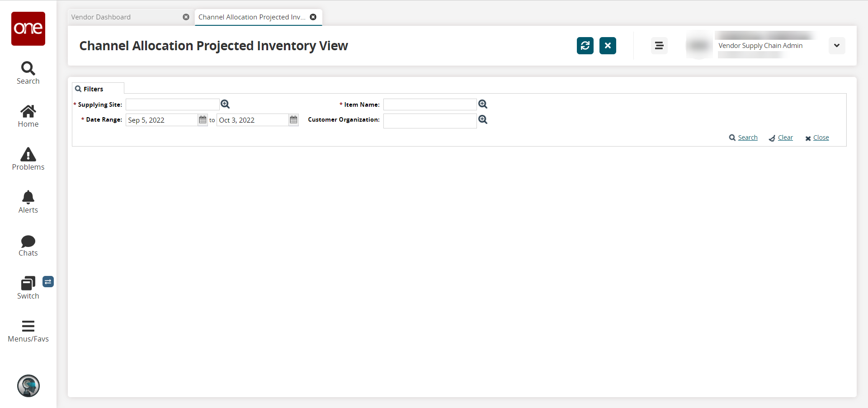Click the Clear link in the filters
The height and width of the screenshot is (408, 868).
785,138
